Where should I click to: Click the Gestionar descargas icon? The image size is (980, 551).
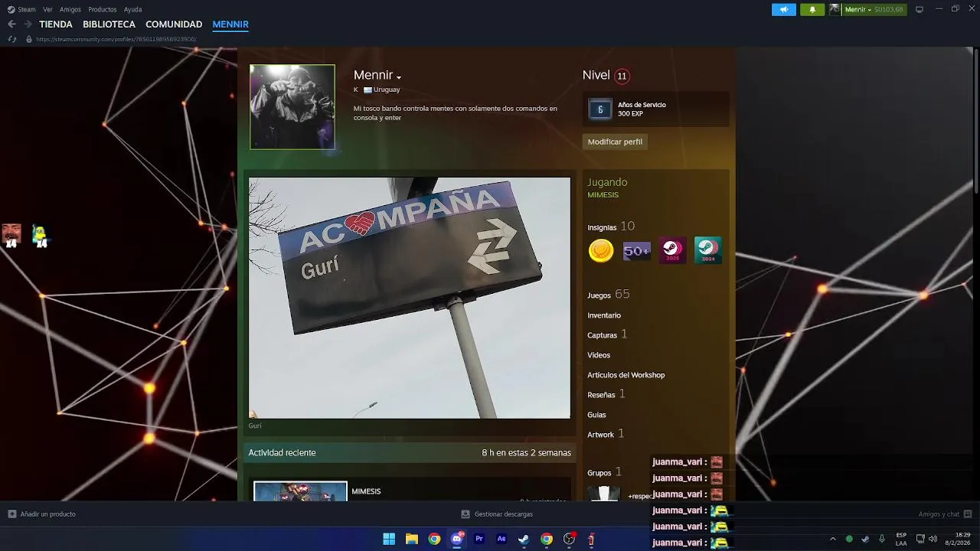click(x=465, y=514)
